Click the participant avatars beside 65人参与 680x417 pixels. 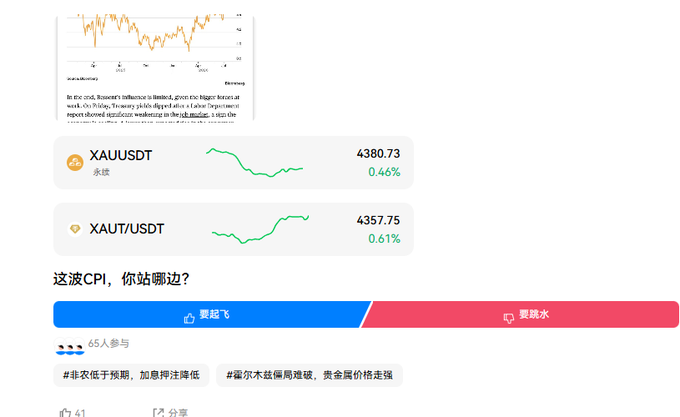coord(69,346)
